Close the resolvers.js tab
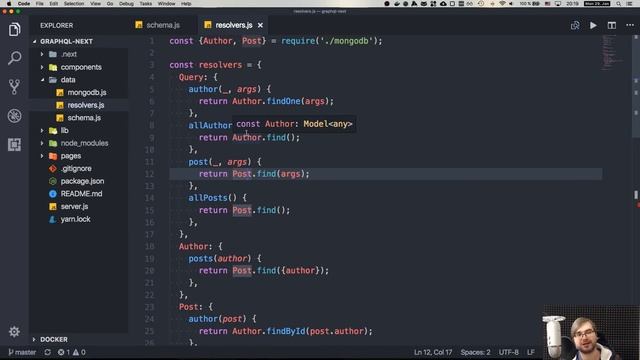The height and width of the screenshot is (360, 640). 260,25
